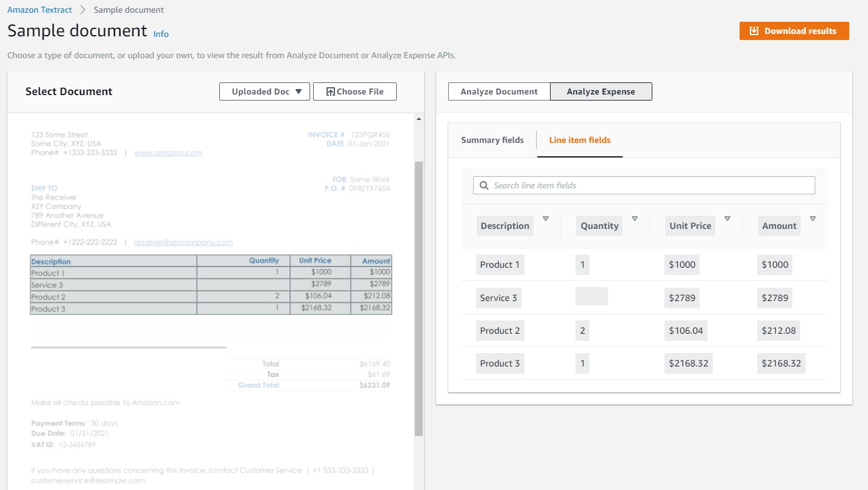Switch to the Summary fields tab
This screenshot has height=490, width=868.
click(x=492, y=140)
